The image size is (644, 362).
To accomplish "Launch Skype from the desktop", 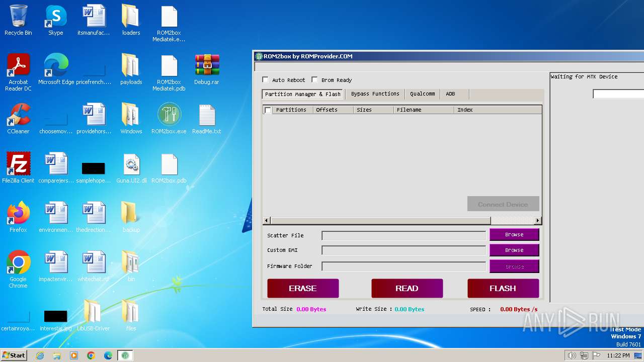I will click(x=55, y=20).
